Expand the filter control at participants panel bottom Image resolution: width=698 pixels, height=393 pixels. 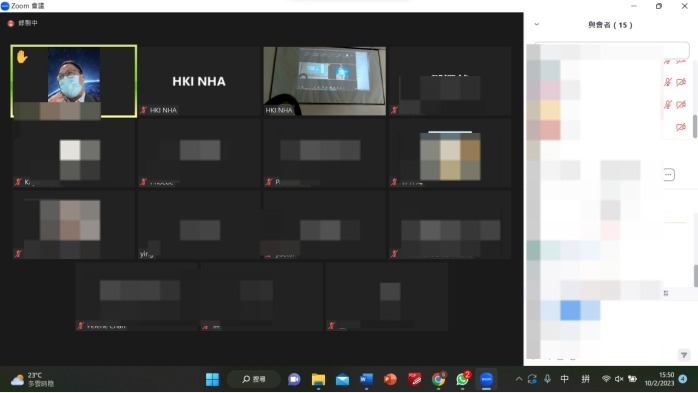[x=684, y=355]
